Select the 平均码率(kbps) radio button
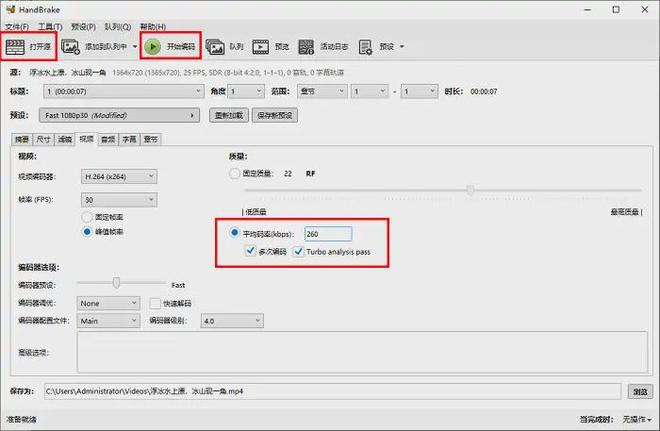This screenshot has width=660, height=431. click(x=234, y=233)
